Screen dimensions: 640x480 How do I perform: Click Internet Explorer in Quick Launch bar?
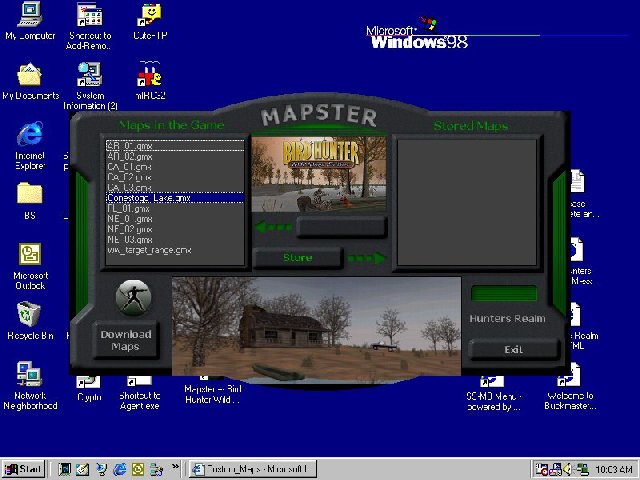coord(120,469)
